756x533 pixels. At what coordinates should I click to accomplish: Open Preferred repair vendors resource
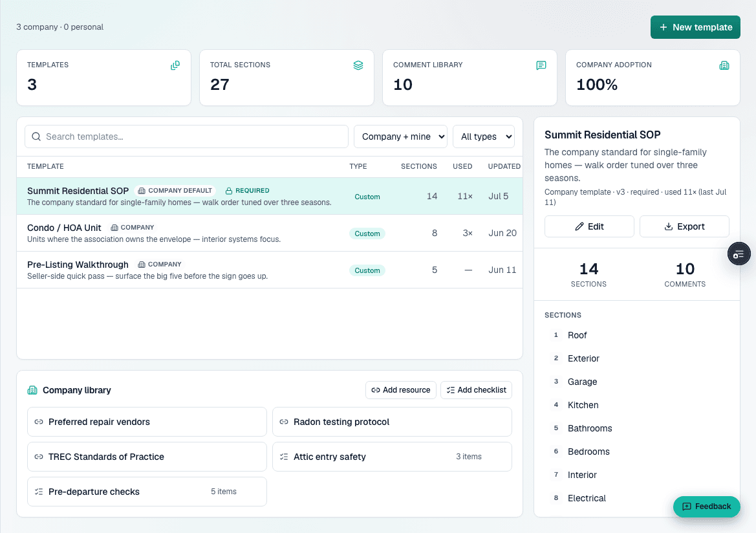pos(147,422)
